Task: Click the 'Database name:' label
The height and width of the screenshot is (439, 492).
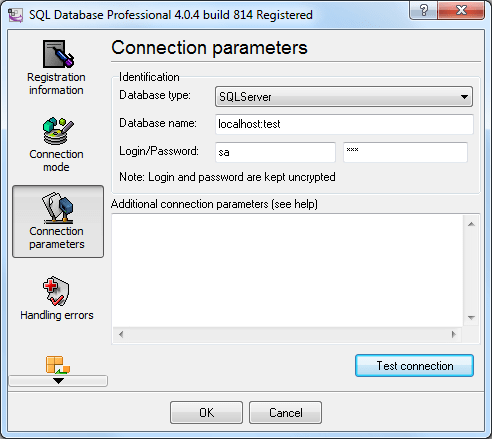Action: 158,123
